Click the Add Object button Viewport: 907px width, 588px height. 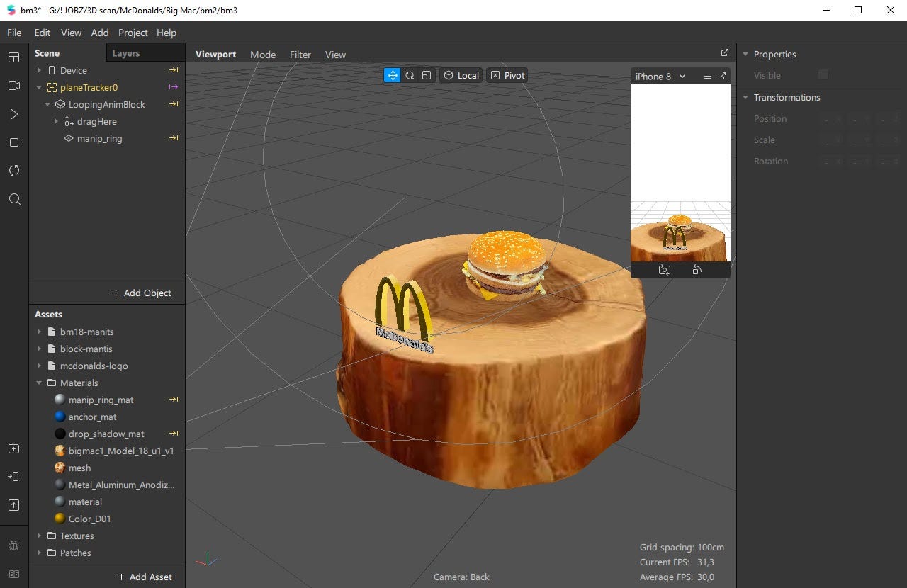(x=142, y=293)
